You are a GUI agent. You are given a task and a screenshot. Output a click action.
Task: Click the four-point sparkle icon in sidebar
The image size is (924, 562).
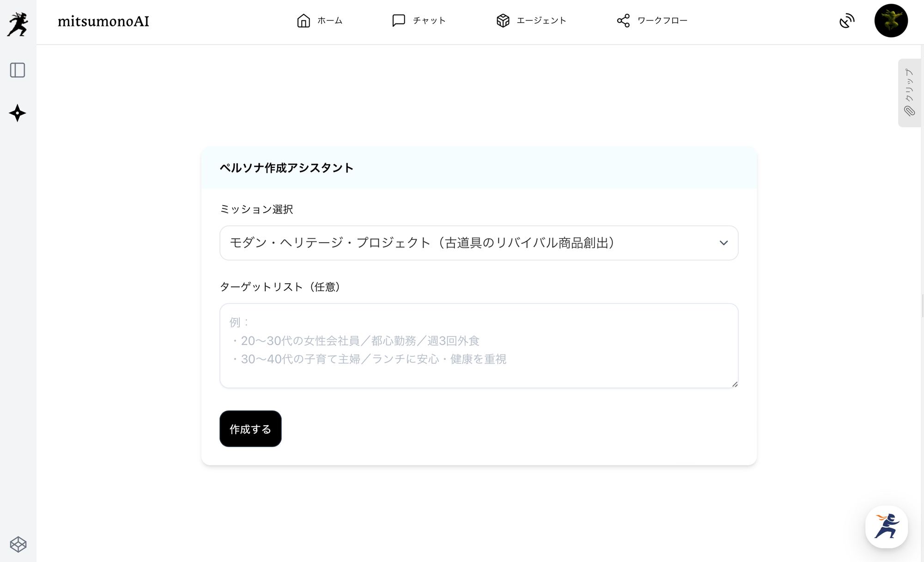(18, 113)
